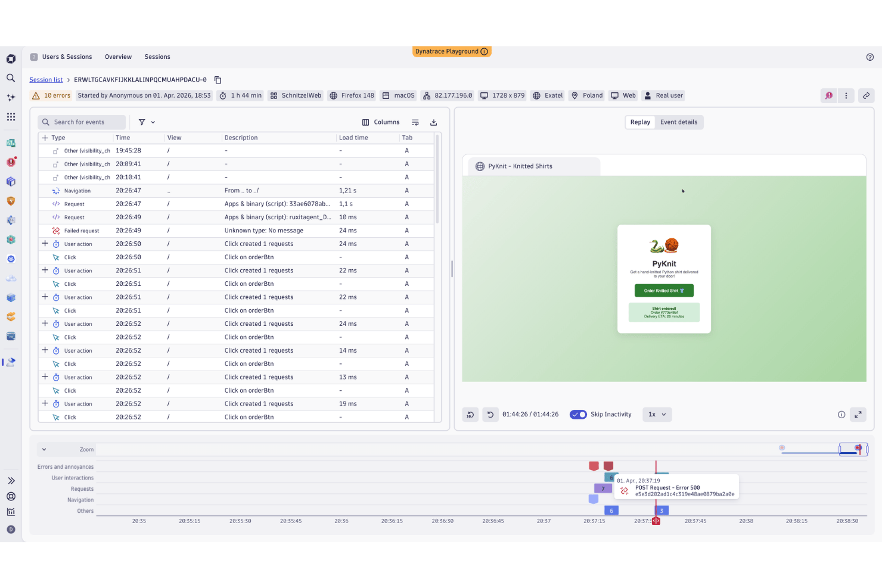Focus the Search for events field
The height and width of the screenshot is (588, 882).
pos(82,122)
